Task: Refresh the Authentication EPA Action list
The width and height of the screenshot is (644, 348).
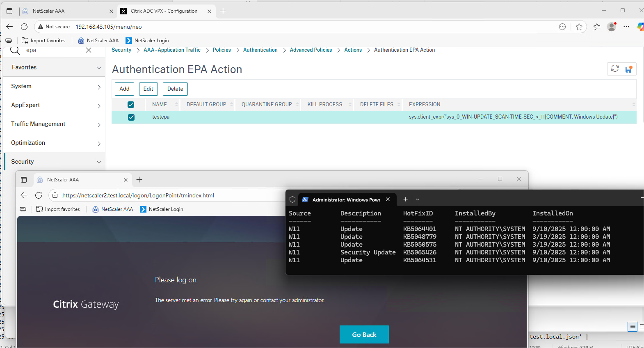Action: [x=614, y=69]
